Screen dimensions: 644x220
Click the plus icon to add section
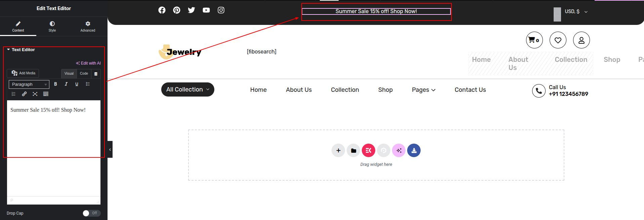(x=338, y=150)
